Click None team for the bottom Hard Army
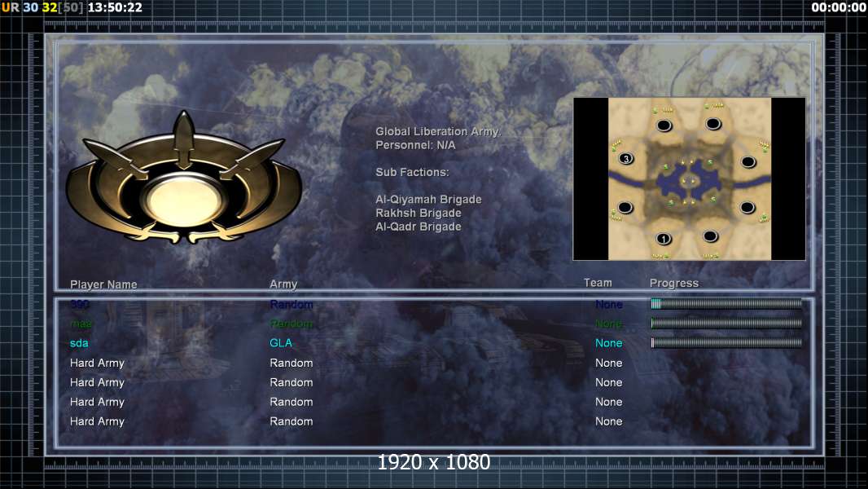868x489 pixels. tap(608, 421)
